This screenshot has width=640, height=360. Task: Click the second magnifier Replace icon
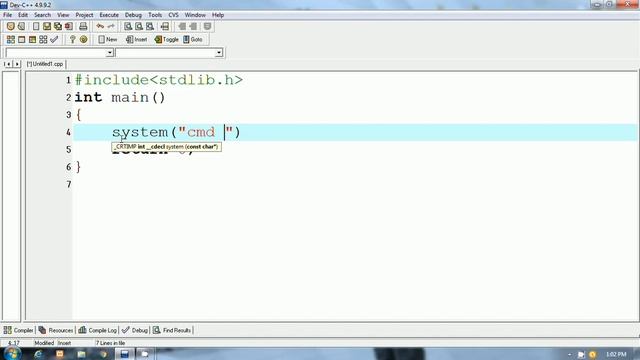coord(139,26)
